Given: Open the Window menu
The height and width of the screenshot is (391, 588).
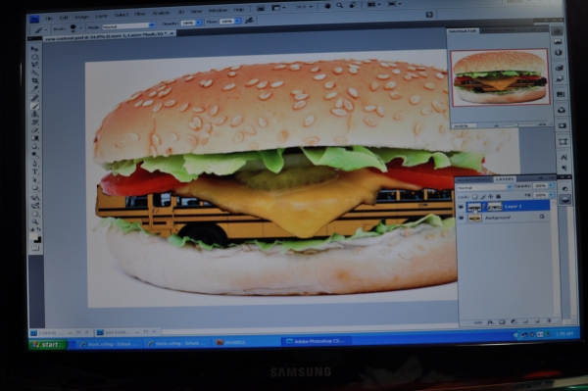Looking at the screenshot, I should (x=218, y=11).
